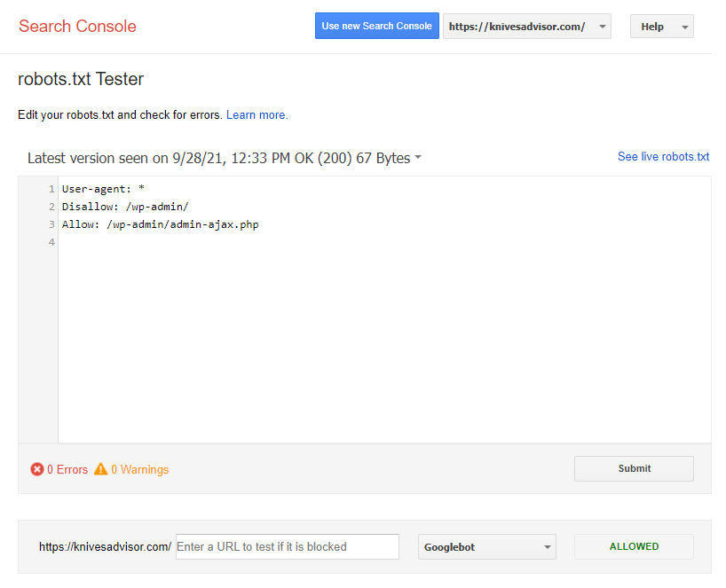Image resolution: width=726 pixels, height=588 pixels.
Task: Click the Disallow: /wp-admin/ line
Action: [125, 207]
